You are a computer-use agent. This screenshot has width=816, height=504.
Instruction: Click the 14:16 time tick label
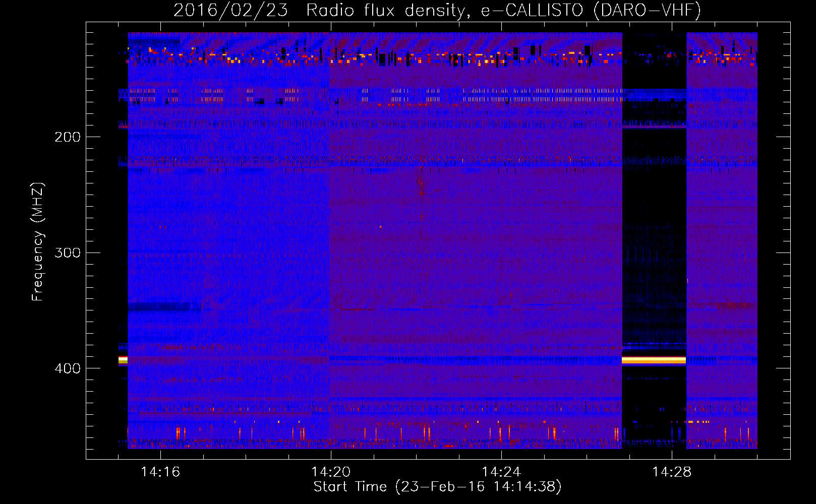tap(160, 472)
